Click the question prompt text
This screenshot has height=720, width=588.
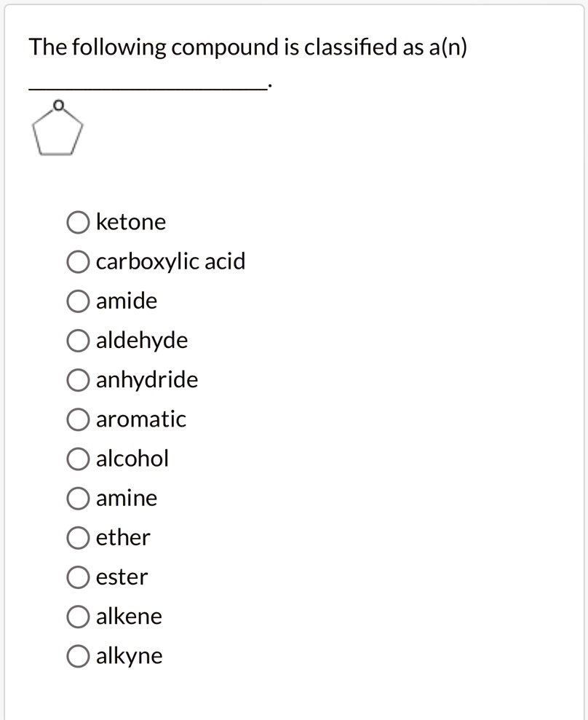tap(247, 47)
